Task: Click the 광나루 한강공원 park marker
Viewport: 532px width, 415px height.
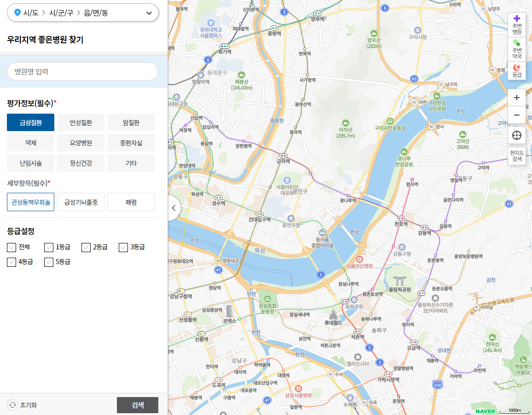Action: [x=404, y=152]
